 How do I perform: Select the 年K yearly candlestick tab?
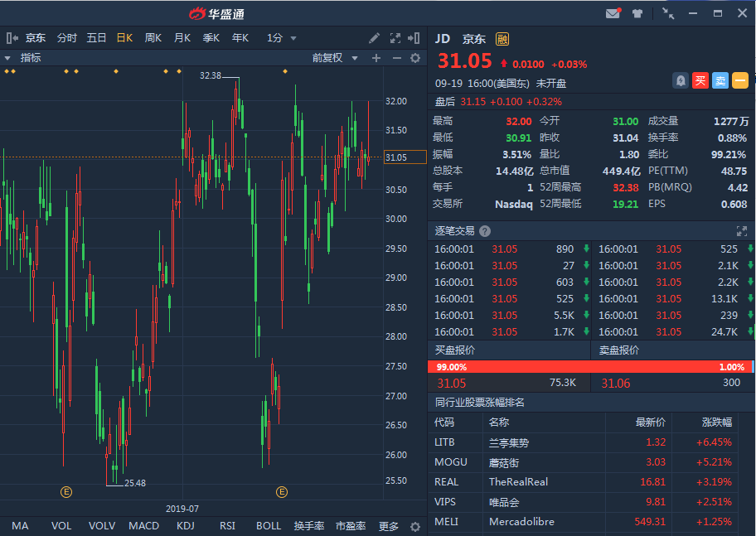coord(240,38)
